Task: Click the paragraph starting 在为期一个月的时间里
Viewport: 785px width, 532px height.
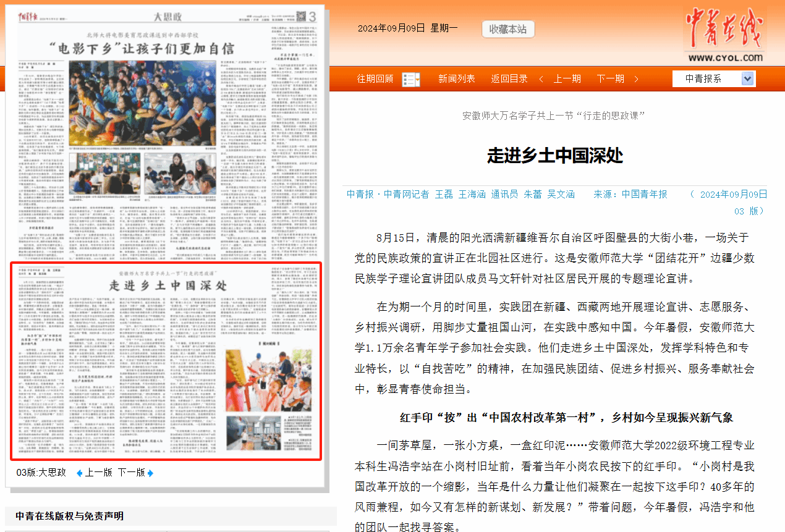Action: pyautogui.click(x=554, y=348)
